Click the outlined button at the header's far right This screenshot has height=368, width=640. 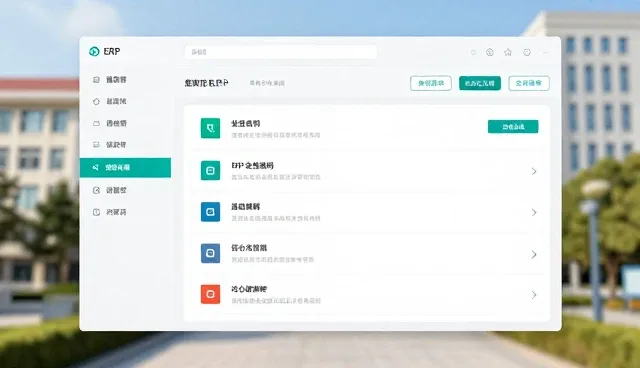[529, 83]
